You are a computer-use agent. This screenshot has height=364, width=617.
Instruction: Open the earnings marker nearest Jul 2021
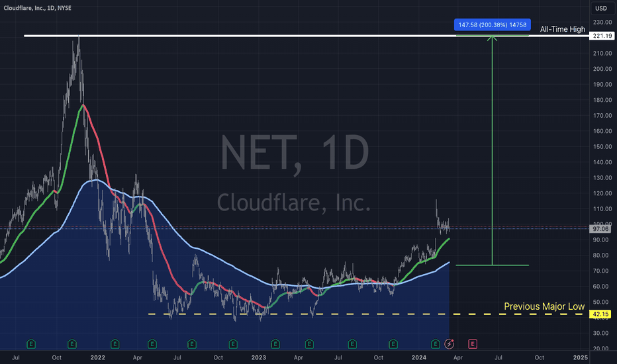click(x=31, y=344)
